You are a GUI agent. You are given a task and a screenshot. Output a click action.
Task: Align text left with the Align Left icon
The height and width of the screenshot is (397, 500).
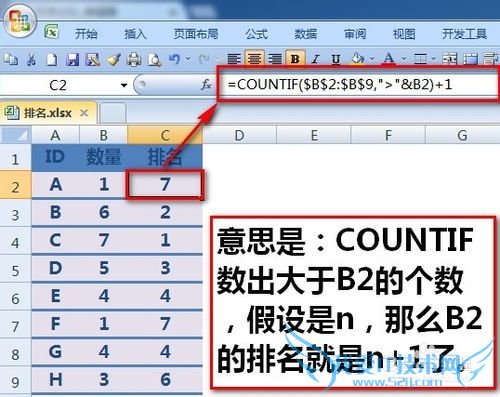tap(234, 59)
